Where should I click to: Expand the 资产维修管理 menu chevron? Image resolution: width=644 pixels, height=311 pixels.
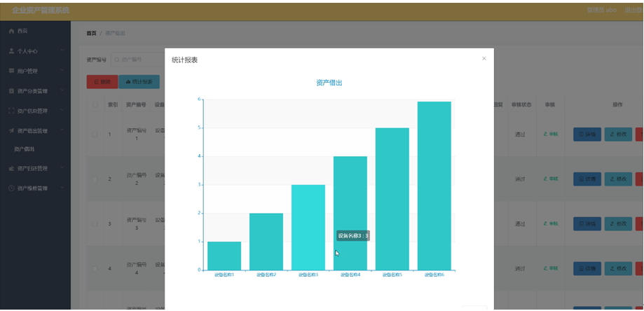(x=62, y=188)
